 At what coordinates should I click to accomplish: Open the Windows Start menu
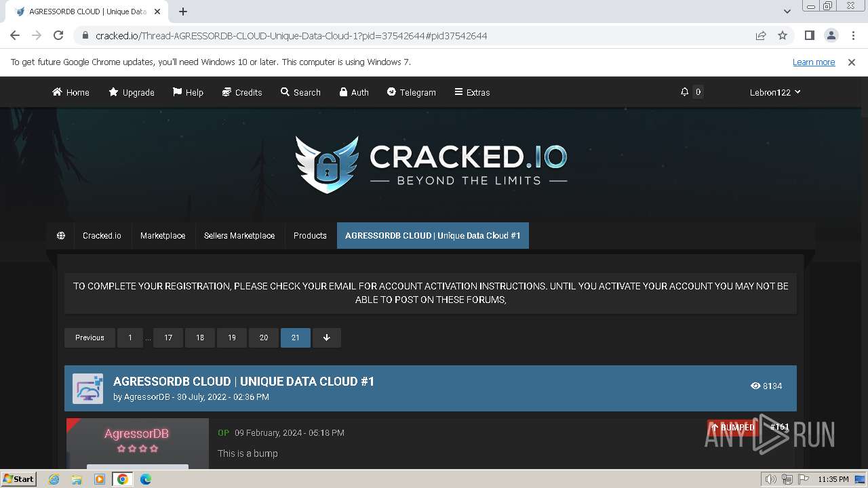point(18,479)
